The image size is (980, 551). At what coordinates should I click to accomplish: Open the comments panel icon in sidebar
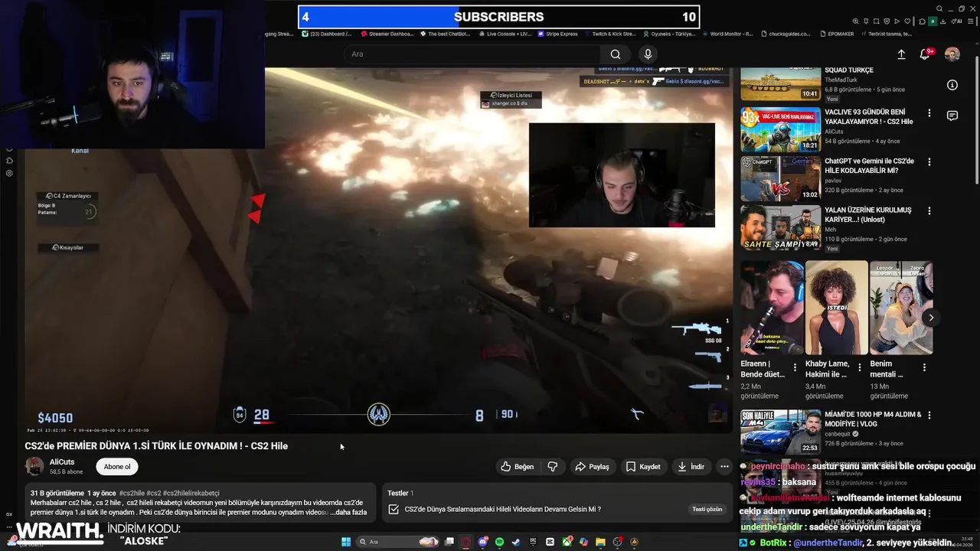(952, 116)
